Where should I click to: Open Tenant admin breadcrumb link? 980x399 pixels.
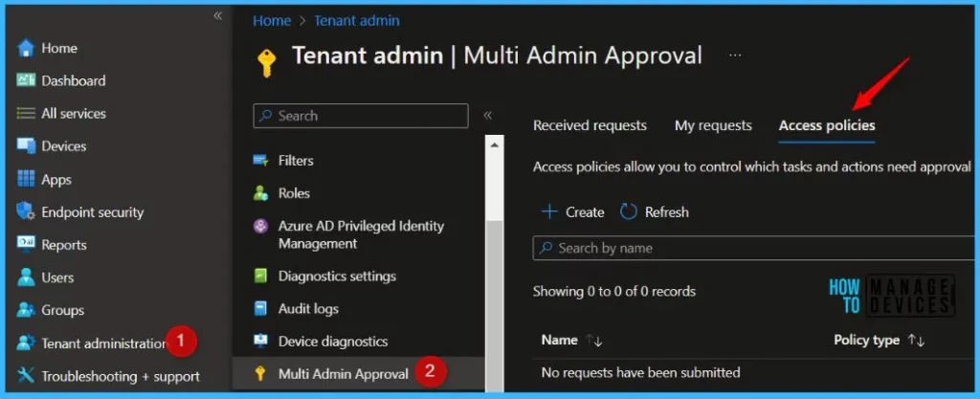click(356, 21)
